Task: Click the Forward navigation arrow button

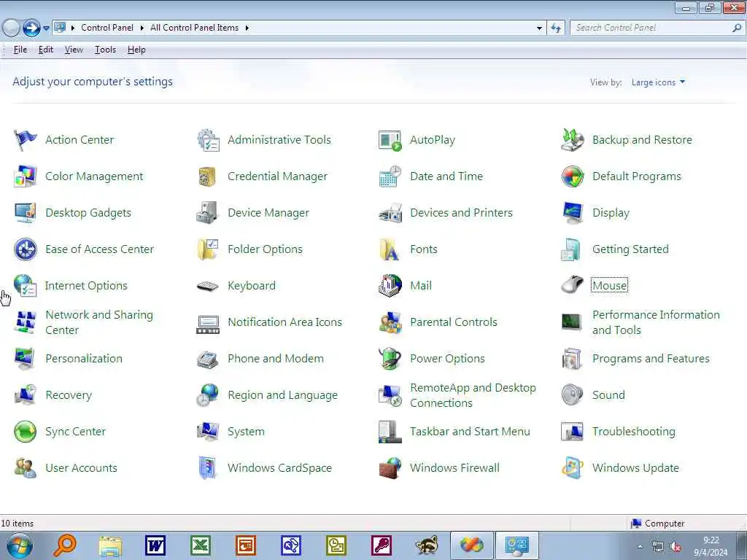Action: tap(31, 28)
